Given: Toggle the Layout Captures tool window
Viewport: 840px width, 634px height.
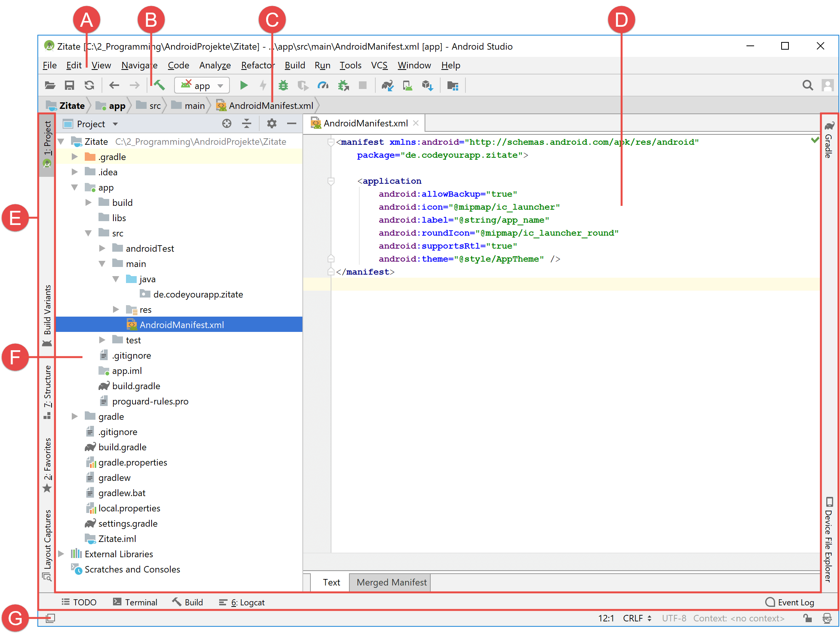Looking at the screenshot, I should 47,545.
